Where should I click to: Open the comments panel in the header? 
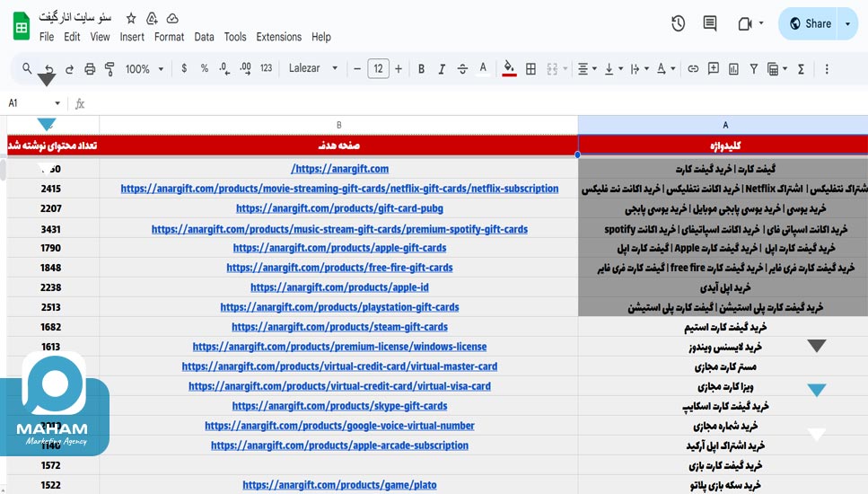pyautogui.click(x=710, y=23)
